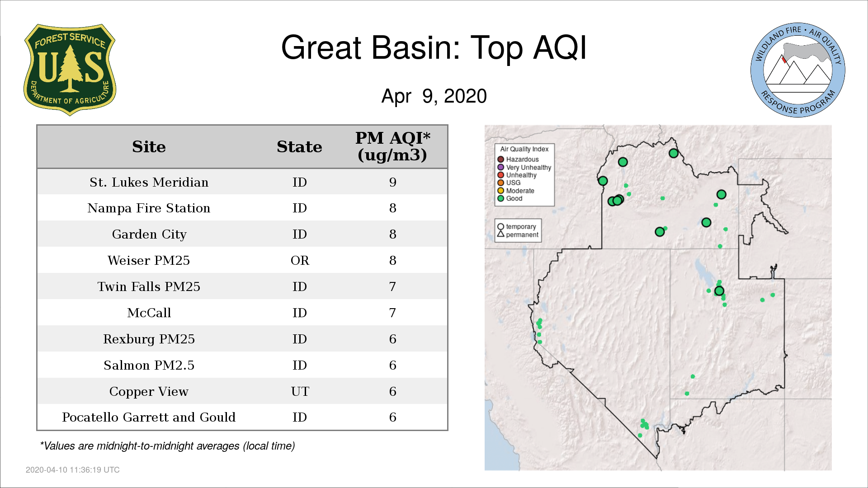This screenshot has height=488, width=868.
Task: Click the UT state cell for Copper View
Action: 300,391
